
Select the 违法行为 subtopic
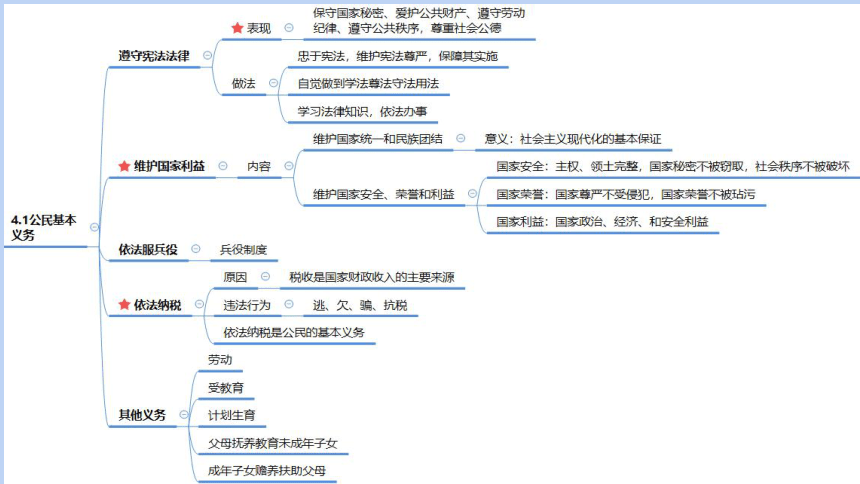tap(247, 305)
